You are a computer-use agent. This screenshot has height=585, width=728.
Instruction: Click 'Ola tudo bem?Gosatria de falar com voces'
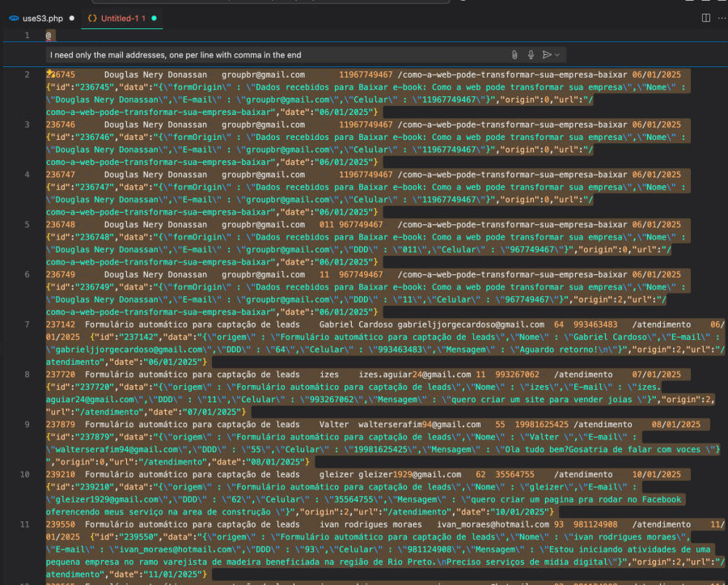point(603,449)
